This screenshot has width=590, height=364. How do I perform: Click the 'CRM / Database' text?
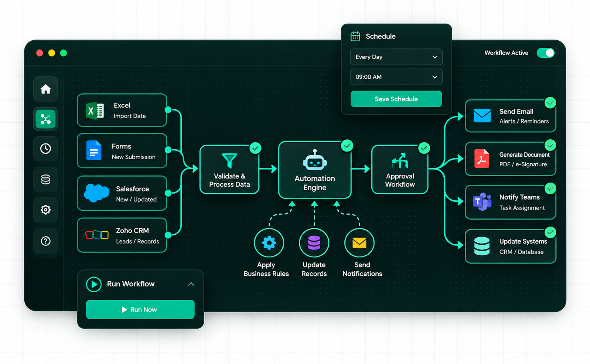[x=521, y=252]
